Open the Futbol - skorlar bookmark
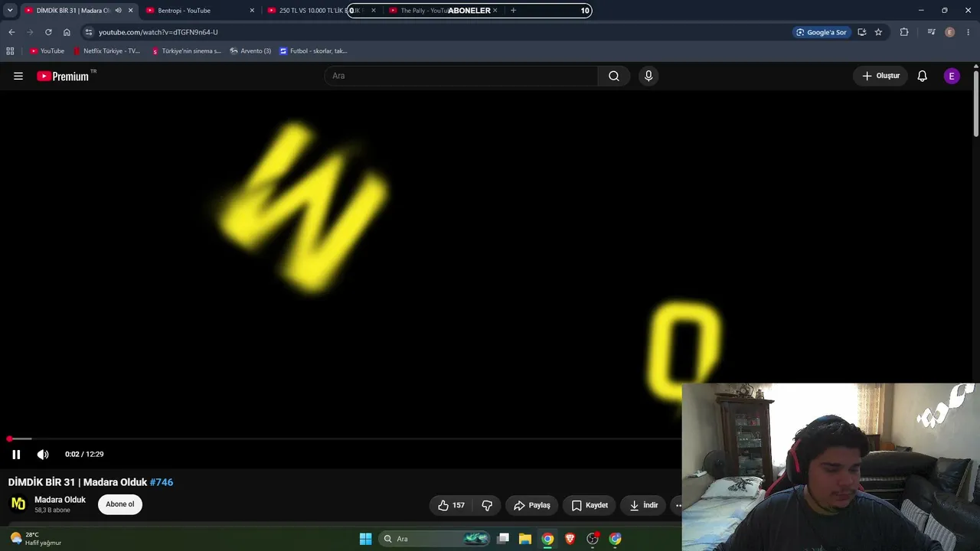980x551 pixels. pos(313,51)
